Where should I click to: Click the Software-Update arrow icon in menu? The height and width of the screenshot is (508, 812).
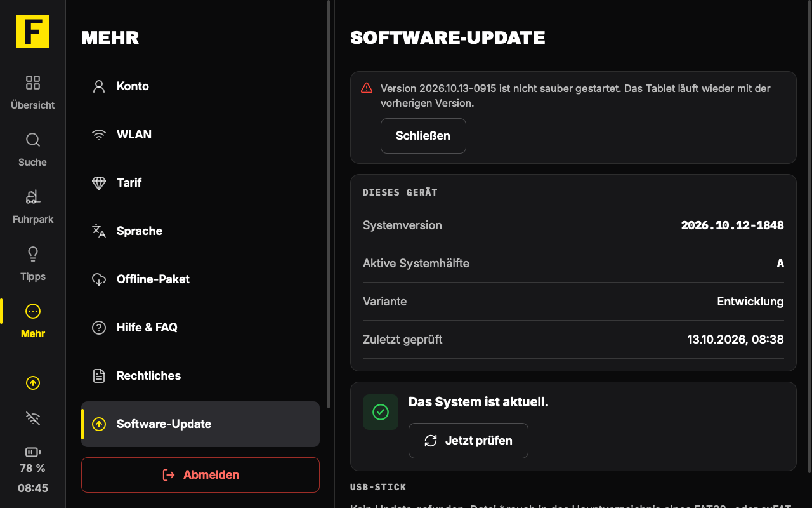pos(99,424)
